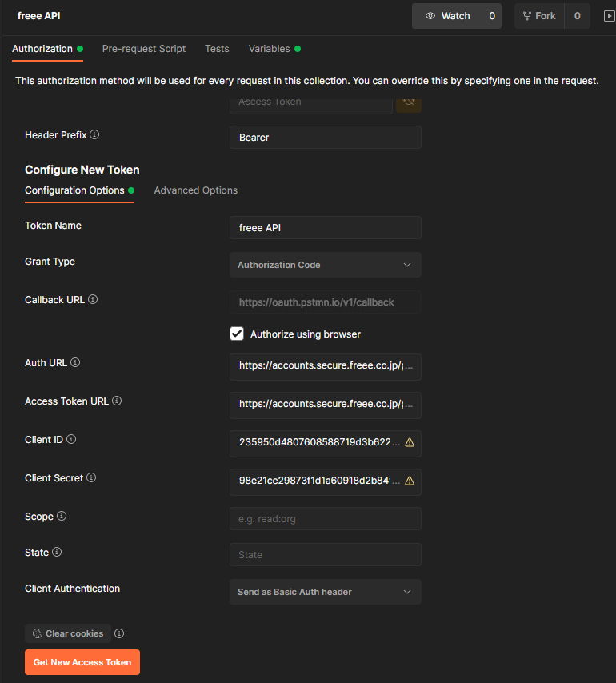
Task: Click the Clear cookies button
Action: pos(68,633)
